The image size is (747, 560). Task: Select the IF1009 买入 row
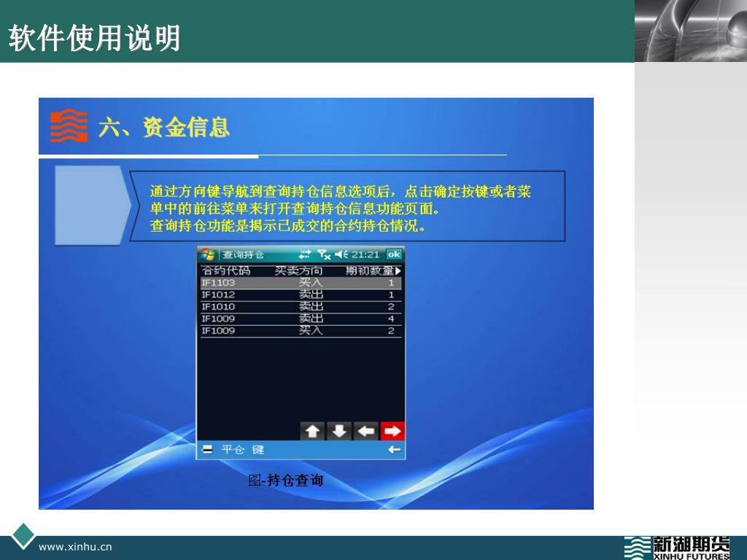click(301, 331)
